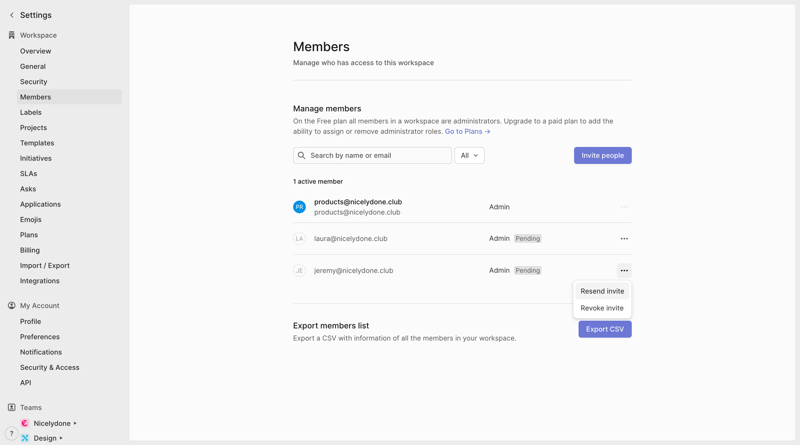Go to workspace Security settings
This screenshot has height=445, width=800.
click(x=69, y=82)
